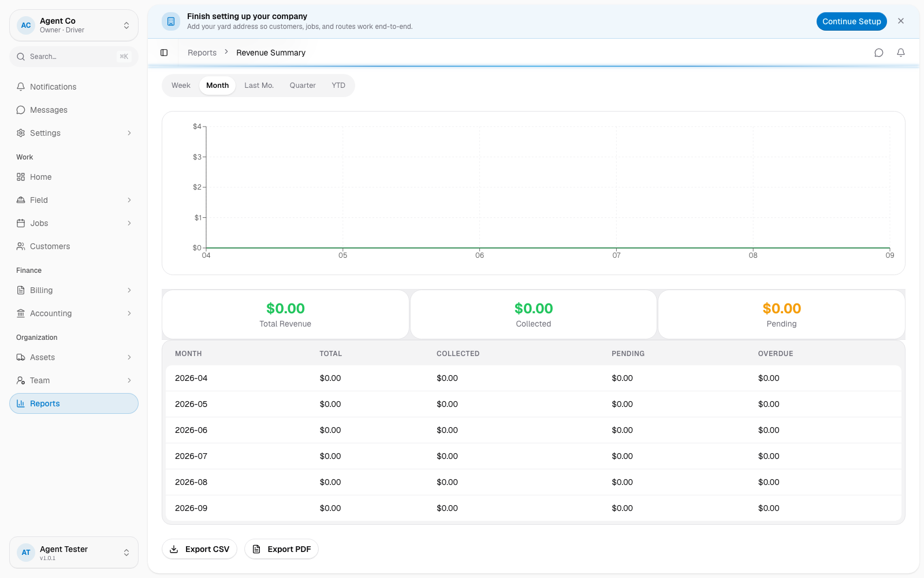Select the 2026-09 table row

534,508
